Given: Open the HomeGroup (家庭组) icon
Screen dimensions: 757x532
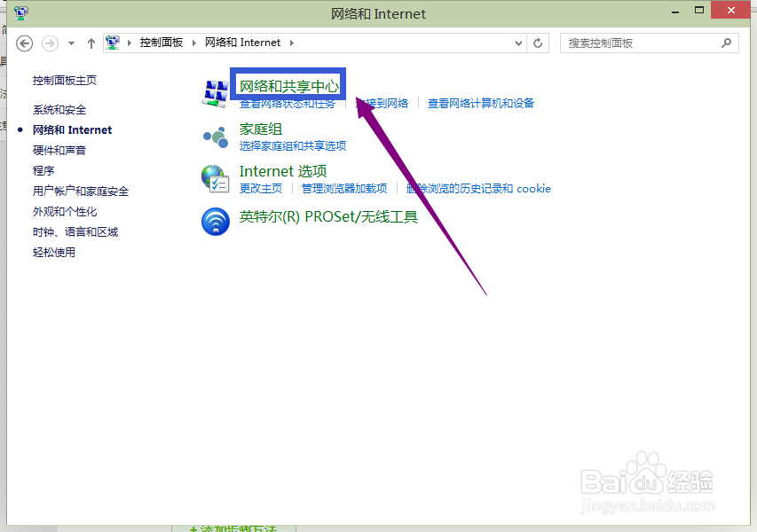Looking at the screenshot, I should tap(216, 137).
